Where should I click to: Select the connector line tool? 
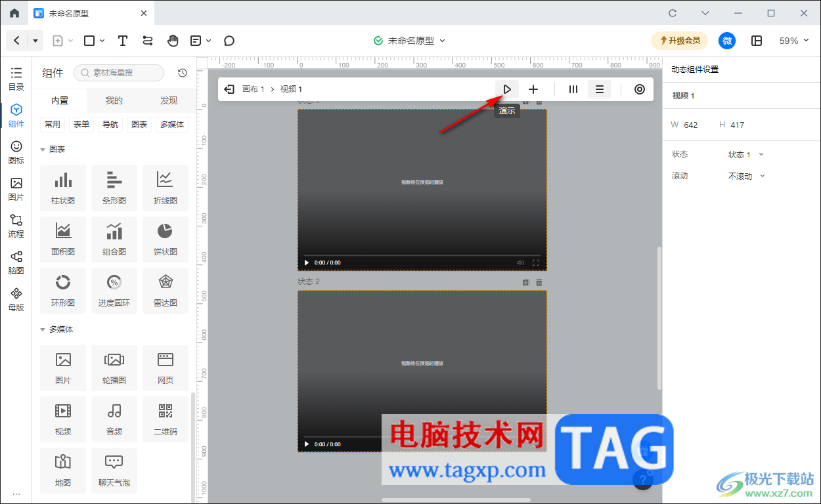148,41
